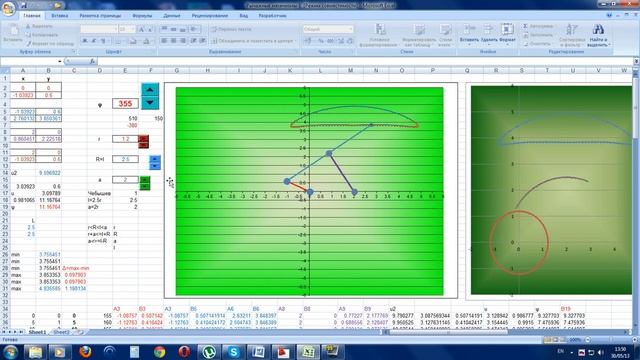Screen dimensions: 640x360
Task: Click the Format Painter command
Action: (50, 43)
